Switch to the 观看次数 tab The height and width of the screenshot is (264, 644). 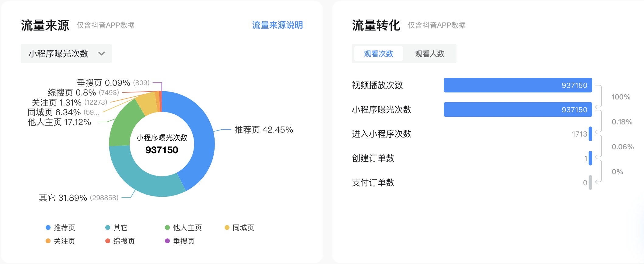point(379,54)
